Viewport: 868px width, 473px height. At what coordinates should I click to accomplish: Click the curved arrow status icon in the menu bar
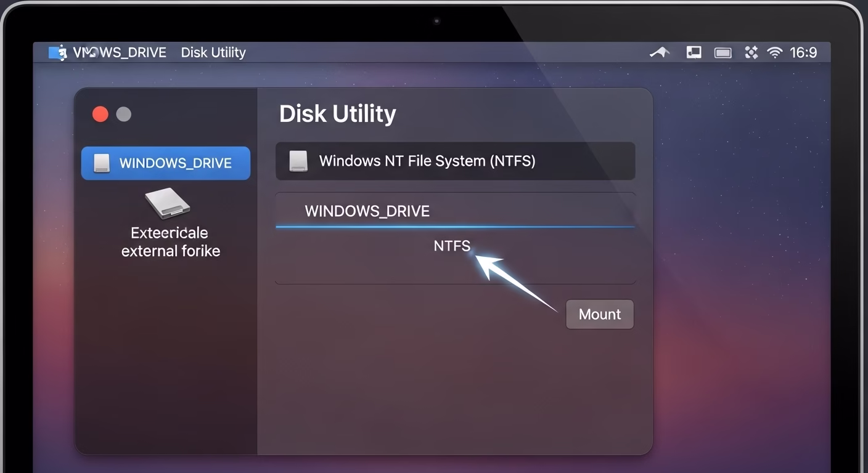coord(660,52)
